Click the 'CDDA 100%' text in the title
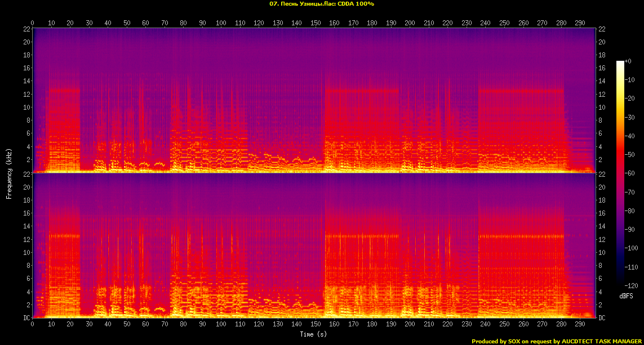Screen dimensions: 644x345 click(356, 4)
